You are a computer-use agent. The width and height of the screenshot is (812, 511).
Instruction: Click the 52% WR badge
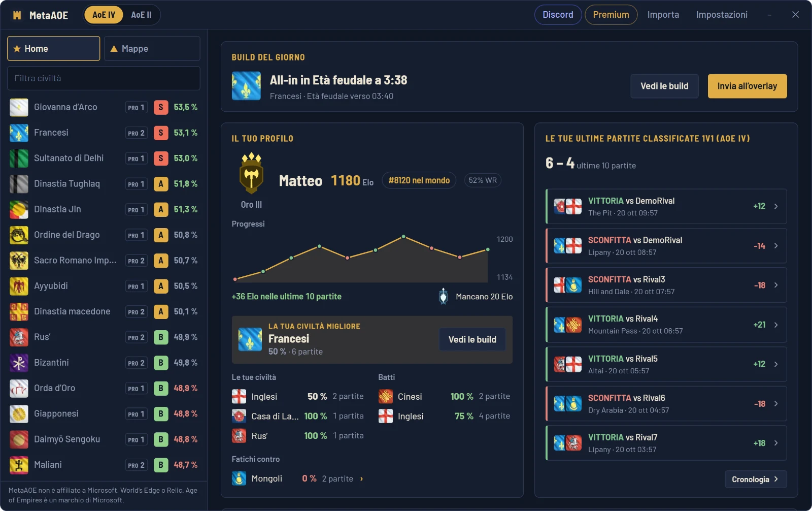point(483,180)
